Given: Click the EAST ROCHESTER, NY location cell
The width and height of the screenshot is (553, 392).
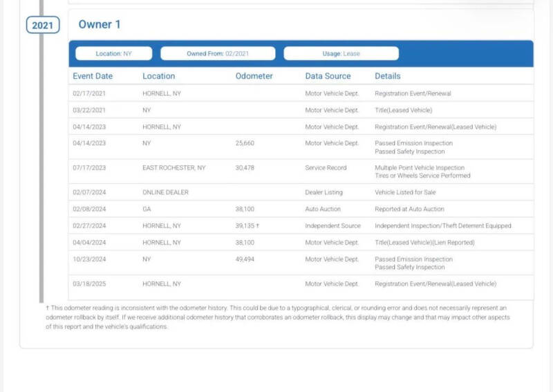Looking at the screenshot, I should pyautogui.click(x=174, y=168).
